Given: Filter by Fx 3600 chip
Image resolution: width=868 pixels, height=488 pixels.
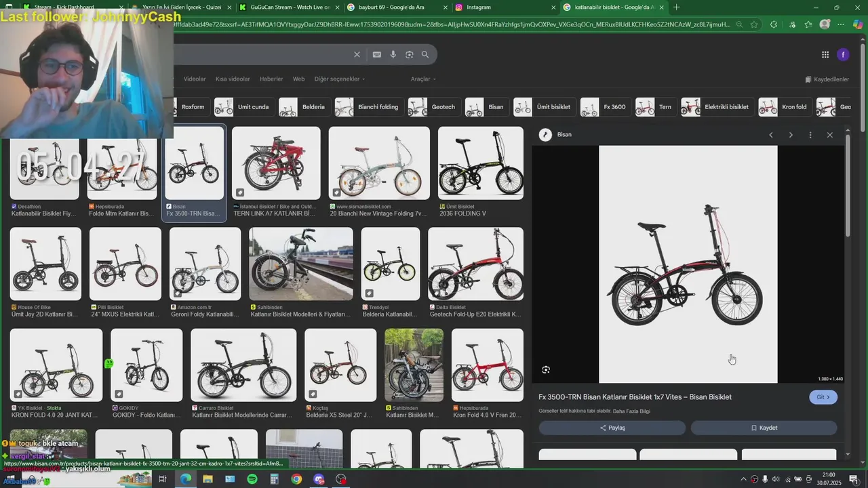Looking at the screenshot, I should pyautogui.click(x=605, y=107).
